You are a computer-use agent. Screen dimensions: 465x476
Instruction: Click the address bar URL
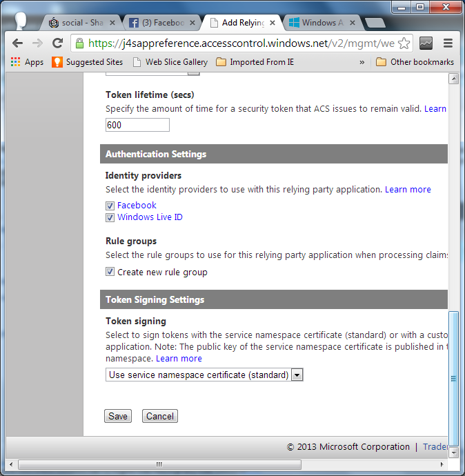[241, 43]
